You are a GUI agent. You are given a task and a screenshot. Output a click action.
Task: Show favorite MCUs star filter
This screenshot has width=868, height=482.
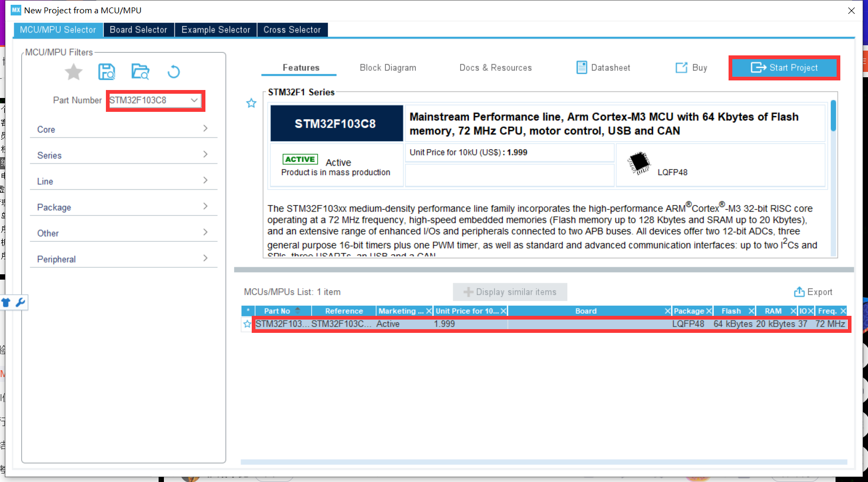pos(73,71)
